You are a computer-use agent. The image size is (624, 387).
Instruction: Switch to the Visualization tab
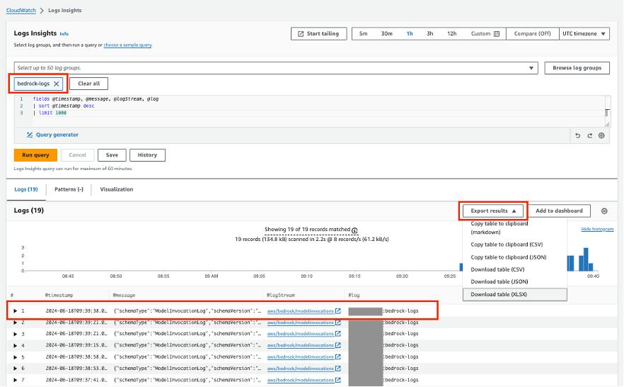pyautogui.click(x=117, y=190)
